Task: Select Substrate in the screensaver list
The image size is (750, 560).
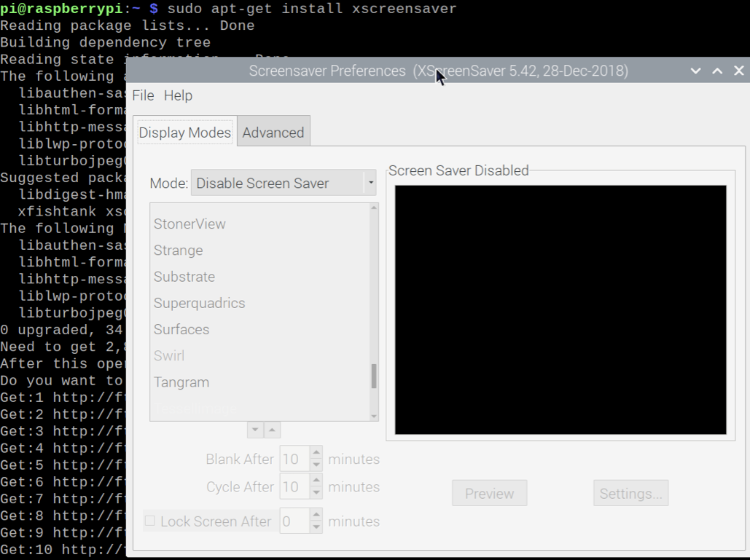Action: pos(261,277)
